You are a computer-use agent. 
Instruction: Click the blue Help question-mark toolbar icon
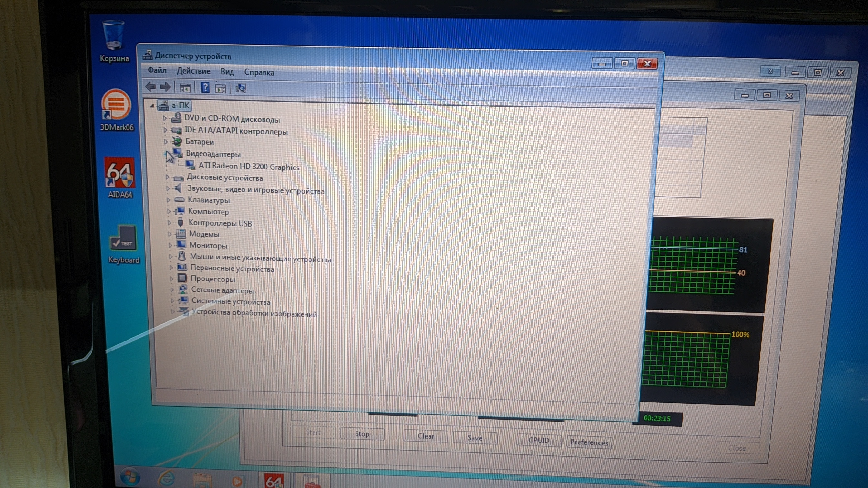point(205,87)
